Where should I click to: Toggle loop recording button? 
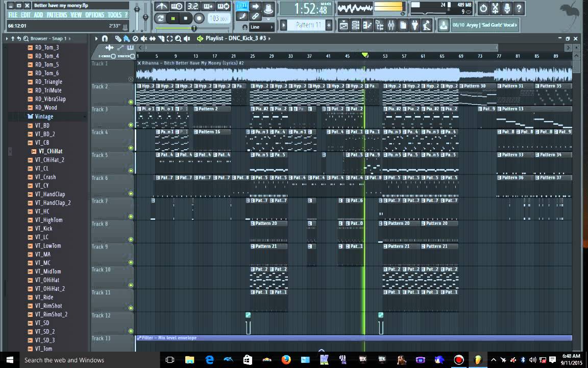(x=224, y=6)
